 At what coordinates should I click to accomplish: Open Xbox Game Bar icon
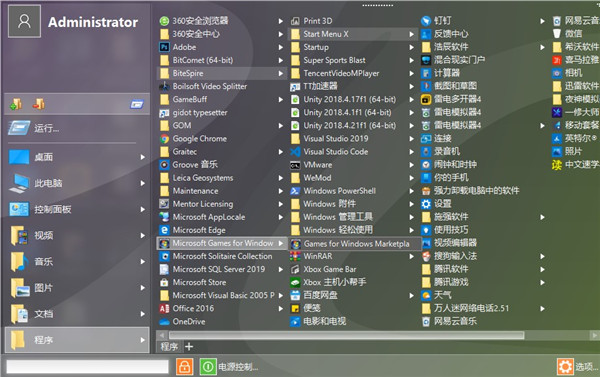pos(295,269)
